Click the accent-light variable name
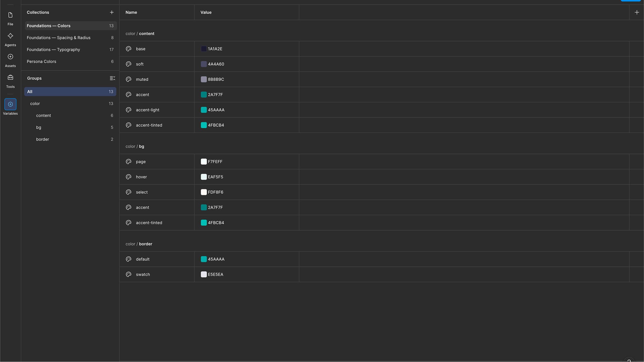 [148, 110]
